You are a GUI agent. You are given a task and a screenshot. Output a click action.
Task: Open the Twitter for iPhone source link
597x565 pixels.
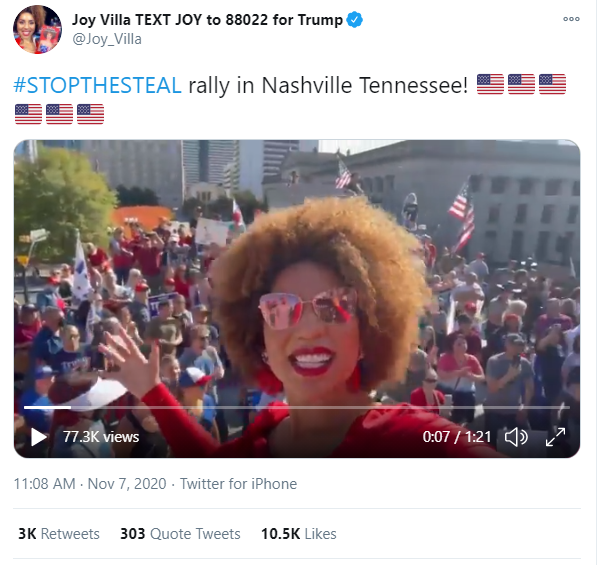tap(238, 484)
